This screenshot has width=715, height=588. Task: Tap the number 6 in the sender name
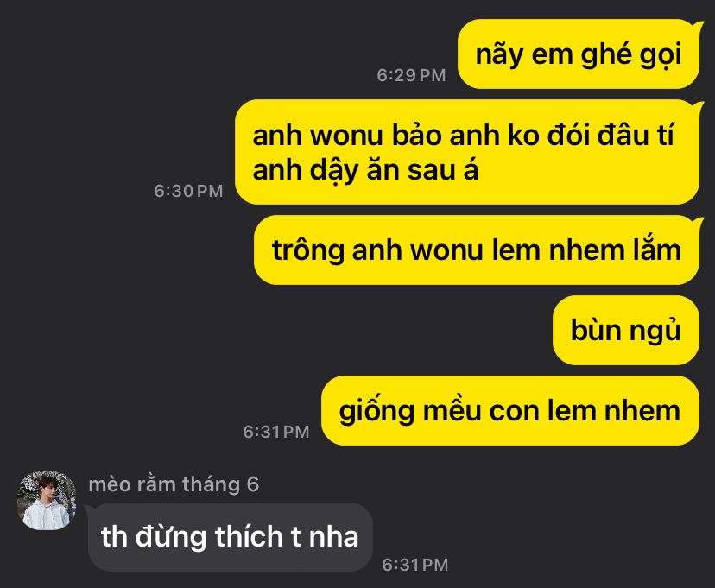tap(253, 484)
